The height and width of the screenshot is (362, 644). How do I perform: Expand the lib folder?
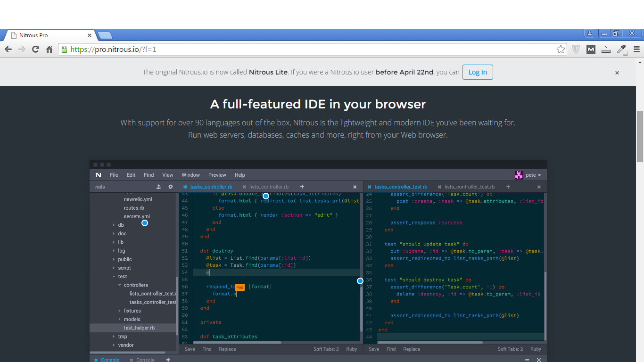pyautogui.click(x=114, y=242)
